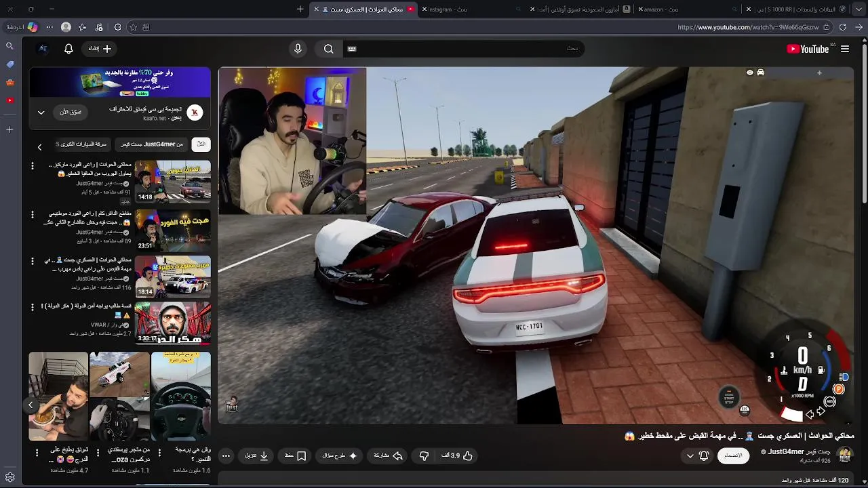The image size is (868, 488).
Task: Open sidebar search magnifier icon
Action: coord(9,46)
